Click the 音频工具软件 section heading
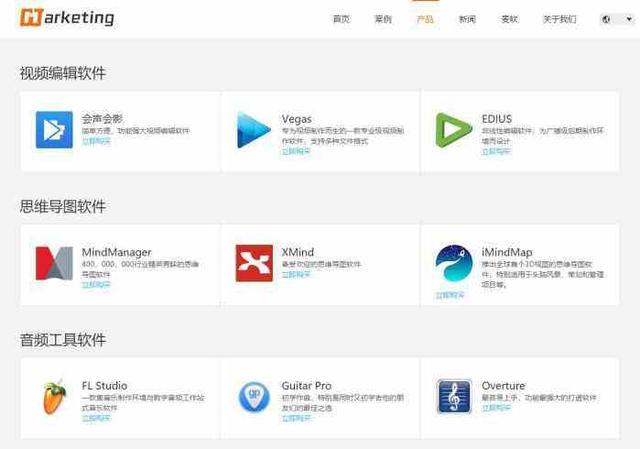640x449 pixels. [63, 340]
